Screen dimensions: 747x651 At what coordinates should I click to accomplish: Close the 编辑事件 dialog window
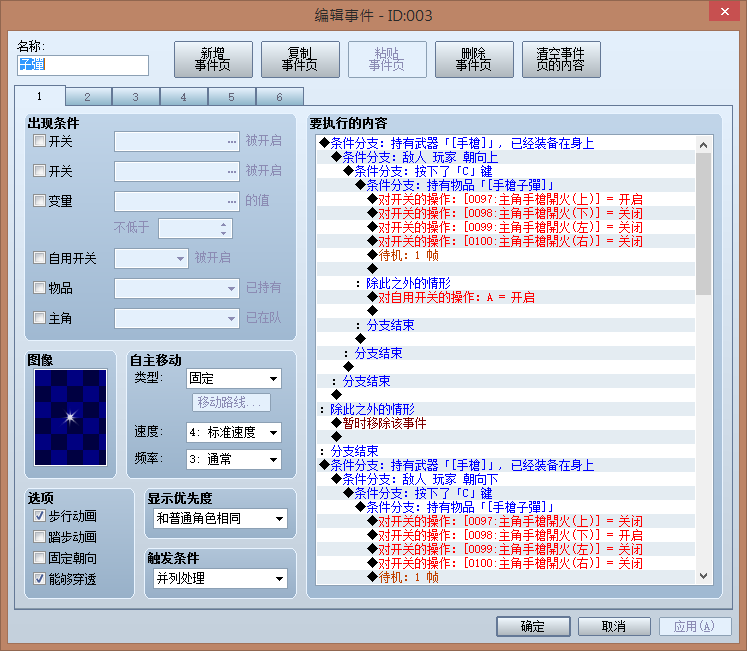click(x=724, y=11)
